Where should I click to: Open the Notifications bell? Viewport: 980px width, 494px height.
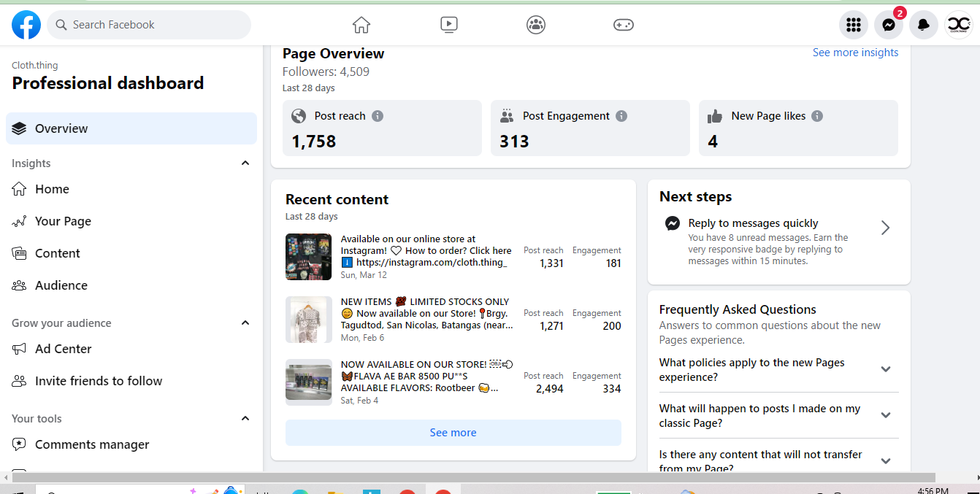click(x=924, y=25)
